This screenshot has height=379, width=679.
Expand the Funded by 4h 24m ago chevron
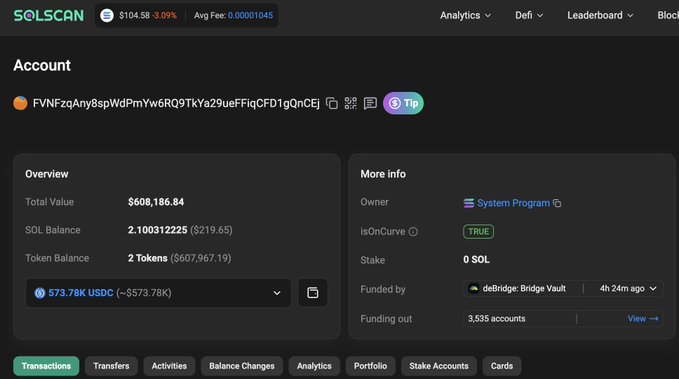[653, 288]
